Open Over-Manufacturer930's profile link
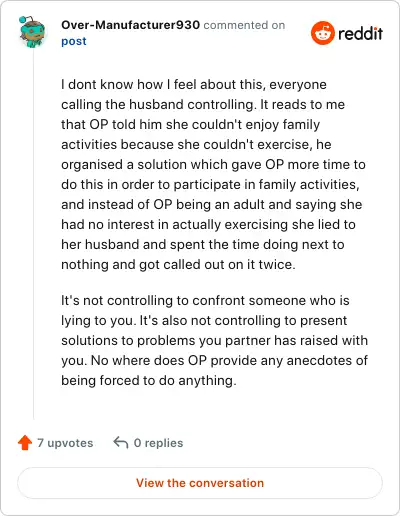Image resolution: width=400 pixels, height=516 pixels. click(x=130, y=25)
